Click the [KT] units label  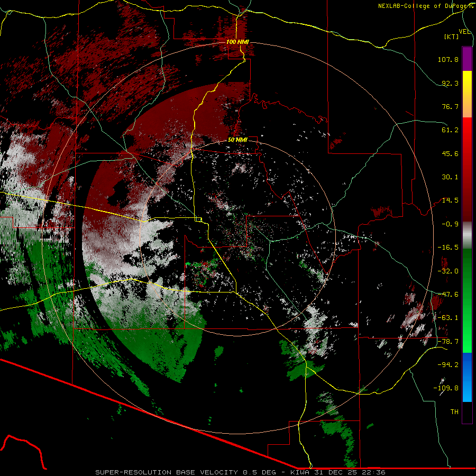point(452,36)
